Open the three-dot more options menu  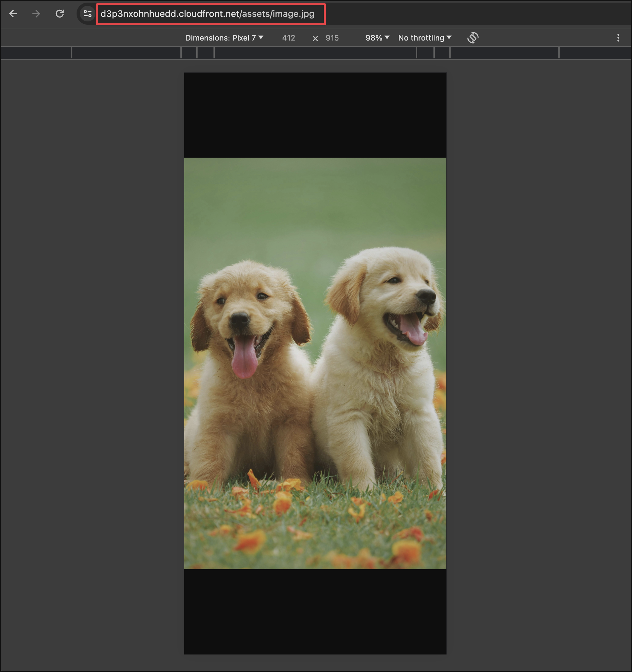coord(618,38)
